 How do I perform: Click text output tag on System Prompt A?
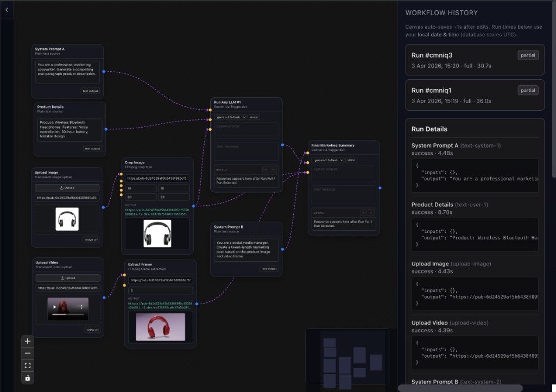(91, 91)
